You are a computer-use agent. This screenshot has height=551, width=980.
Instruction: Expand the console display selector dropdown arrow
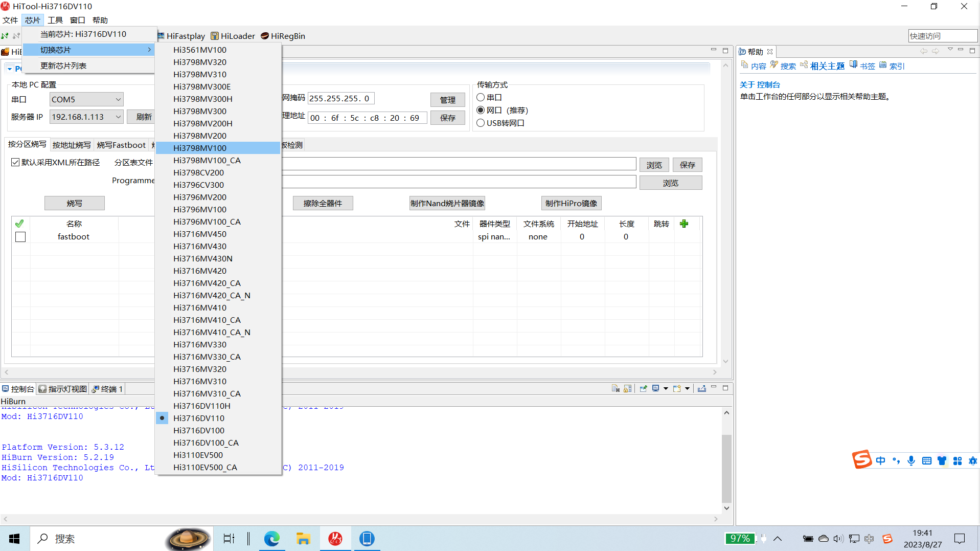(x=666, y=388)
